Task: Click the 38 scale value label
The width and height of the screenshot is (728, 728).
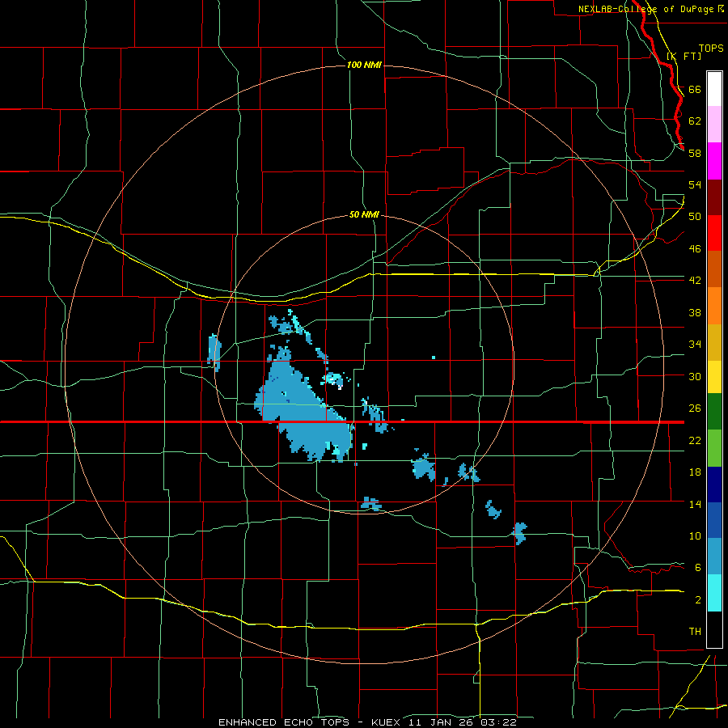Action: point(695,312)
